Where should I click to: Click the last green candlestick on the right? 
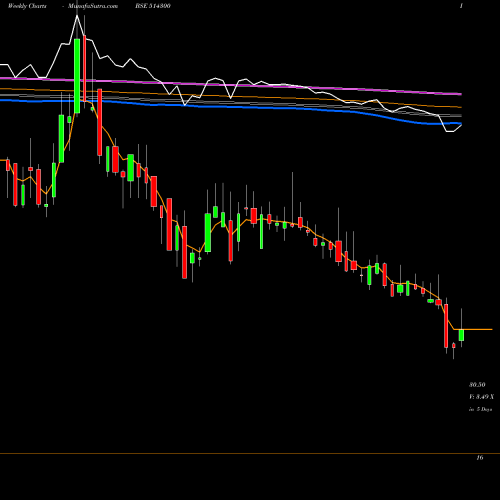click(461, 335)
